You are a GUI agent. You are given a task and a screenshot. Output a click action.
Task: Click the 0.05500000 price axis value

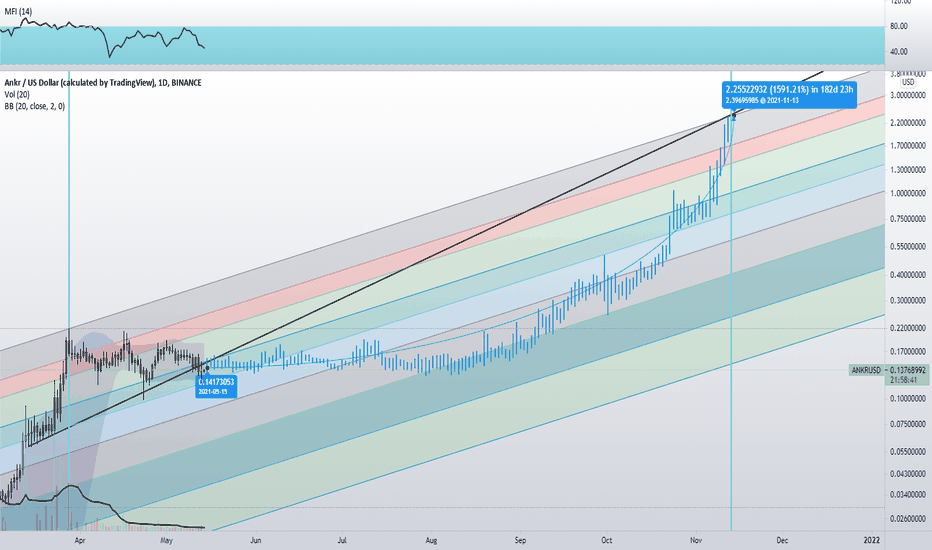tap(908, 452)
